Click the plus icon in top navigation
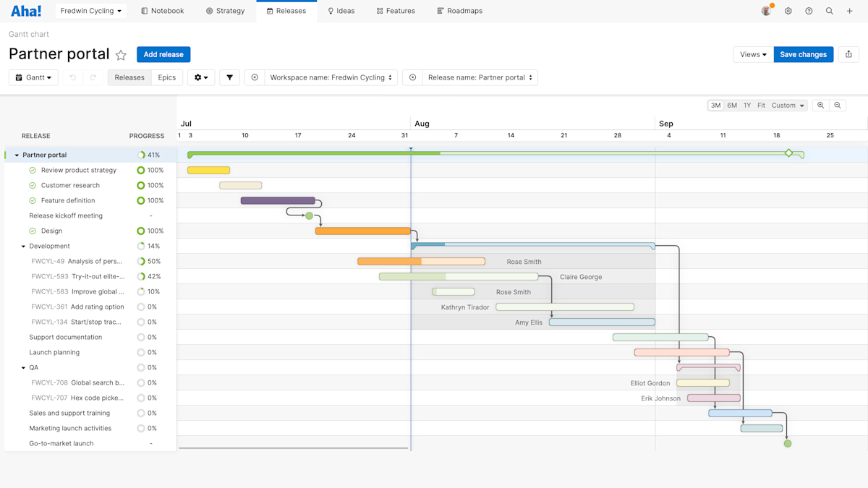The width and height of the screenshot is (868, 488). (x=850, y=11)
